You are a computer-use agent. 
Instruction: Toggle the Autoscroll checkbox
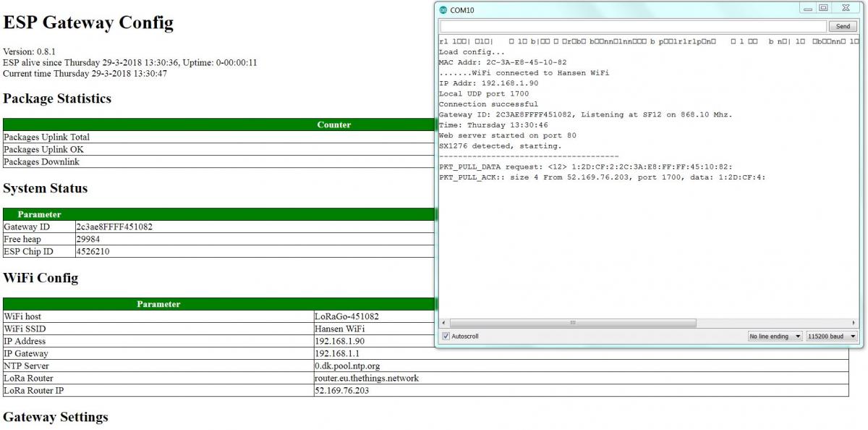(446, 336)
